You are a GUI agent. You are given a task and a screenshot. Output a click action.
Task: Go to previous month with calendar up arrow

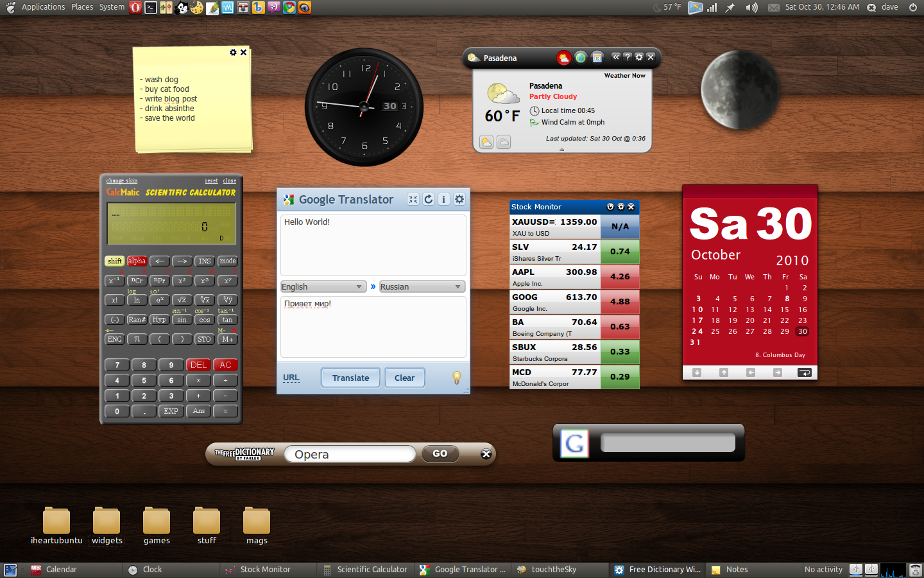724,372
